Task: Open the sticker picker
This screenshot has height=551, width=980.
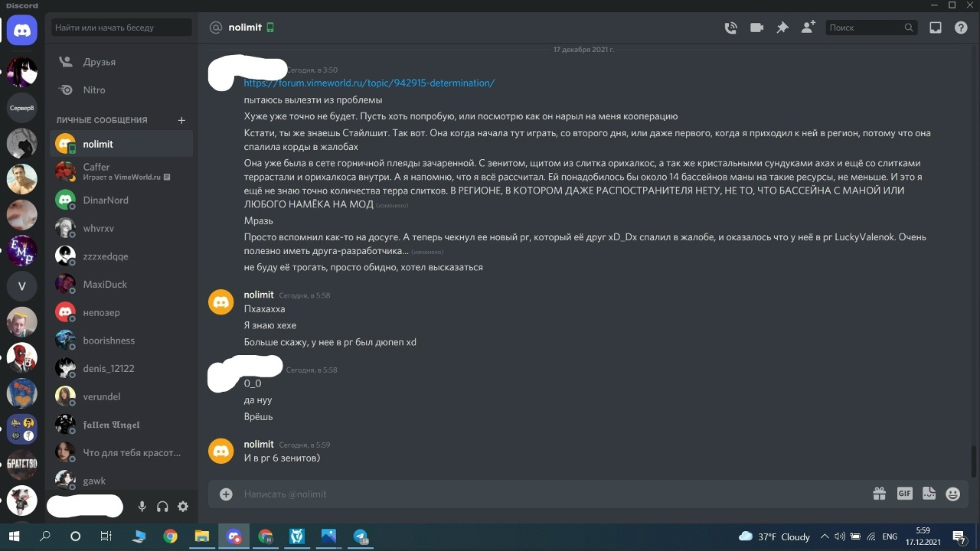Action: pyautogui.click(x=929, y=494)
